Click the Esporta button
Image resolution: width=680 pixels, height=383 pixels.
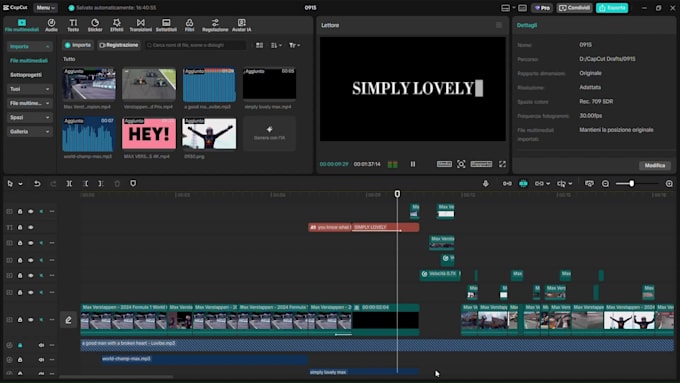(612, 8)
